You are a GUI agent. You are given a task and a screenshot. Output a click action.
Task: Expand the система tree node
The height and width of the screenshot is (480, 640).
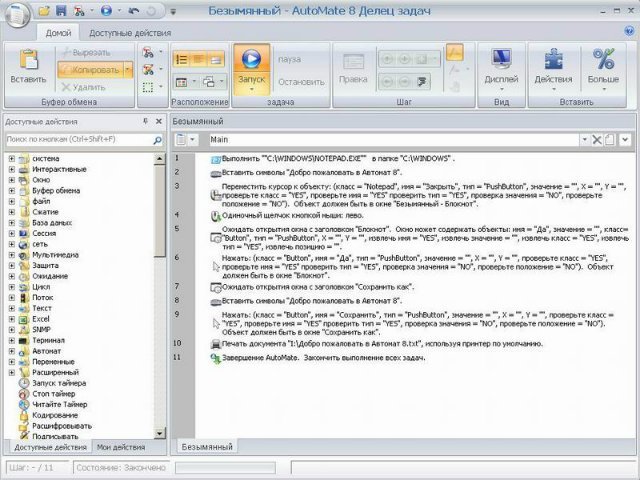[12, 159]
